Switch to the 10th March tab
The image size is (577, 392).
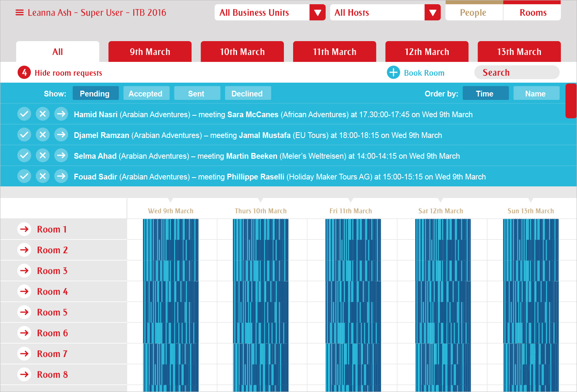coord(242,52)
